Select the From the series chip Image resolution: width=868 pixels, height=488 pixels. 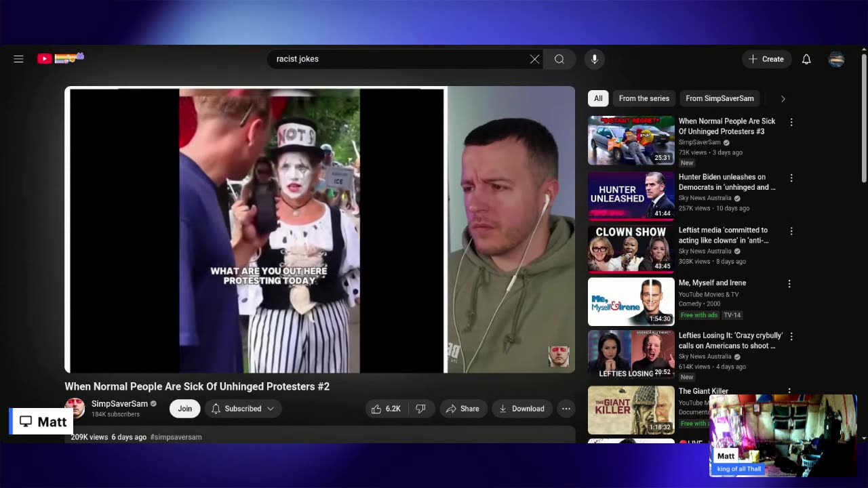644,98
